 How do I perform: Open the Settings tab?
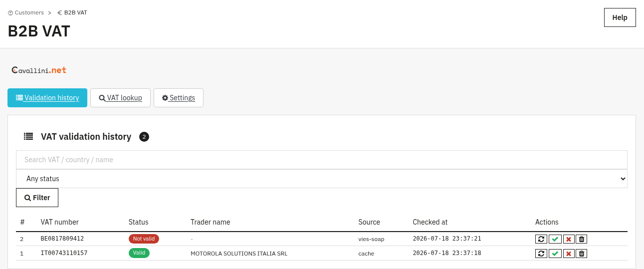179,98
